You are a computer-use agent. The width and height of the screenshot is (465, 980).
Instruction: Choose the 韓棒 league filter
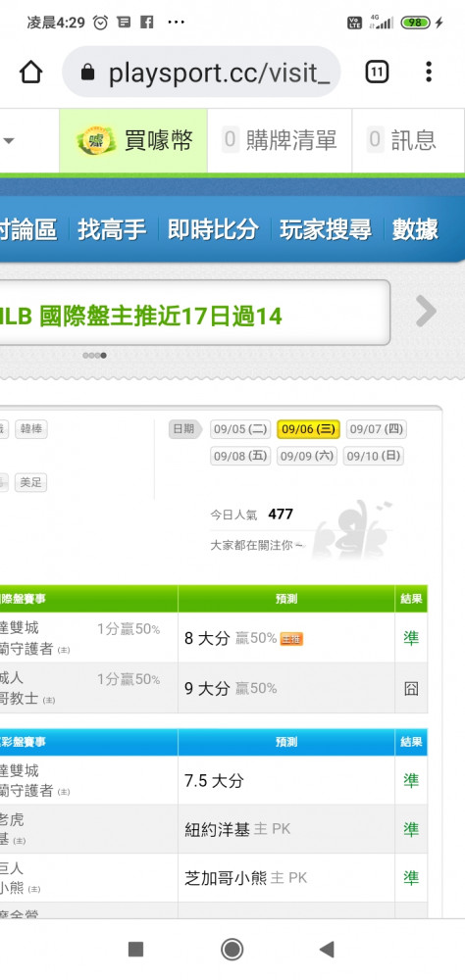(31, 429)
